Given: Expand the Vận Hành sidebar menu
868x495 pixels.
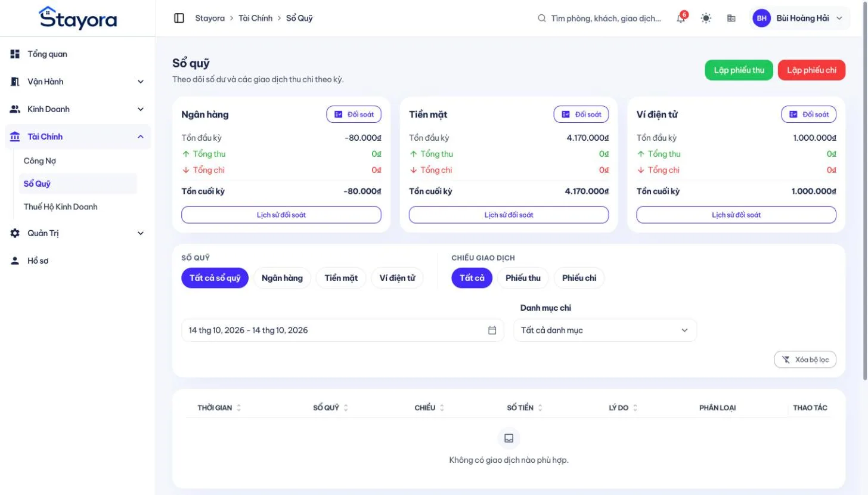Looking at the screenshot, I should click(77, 82).
